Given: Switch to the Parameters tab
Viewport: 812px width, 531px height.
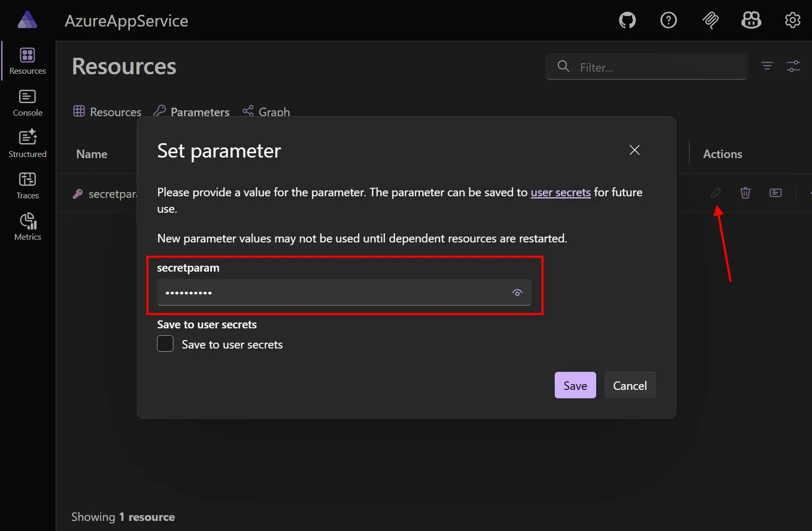Looking at the screenshot, I should click(199, 111).
